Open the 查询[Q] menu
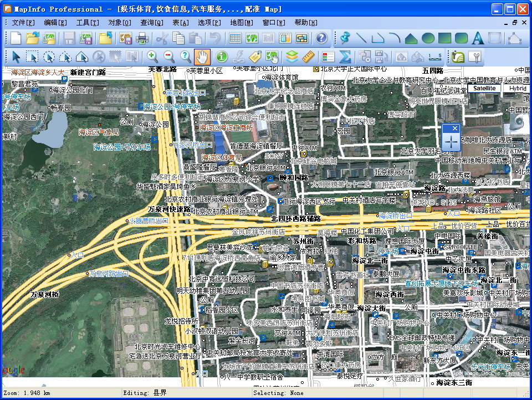532x400 pixels. tap(152, 23)
